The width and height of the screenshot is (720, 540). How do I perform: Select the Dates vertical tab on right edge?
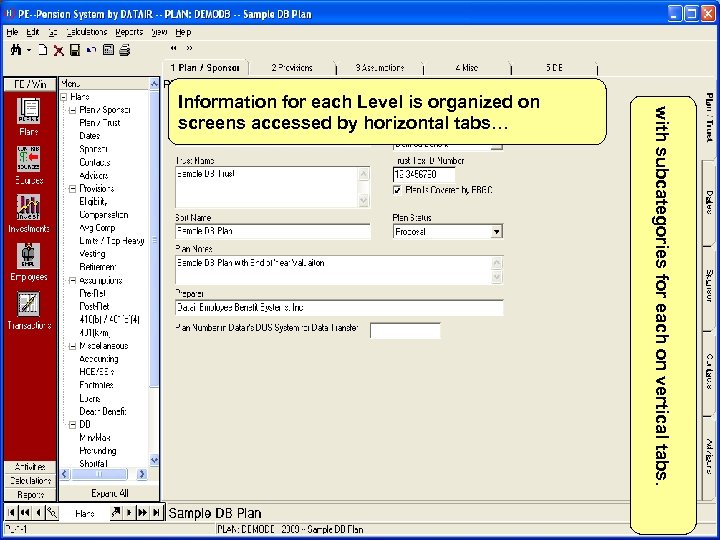click(709, 202)
